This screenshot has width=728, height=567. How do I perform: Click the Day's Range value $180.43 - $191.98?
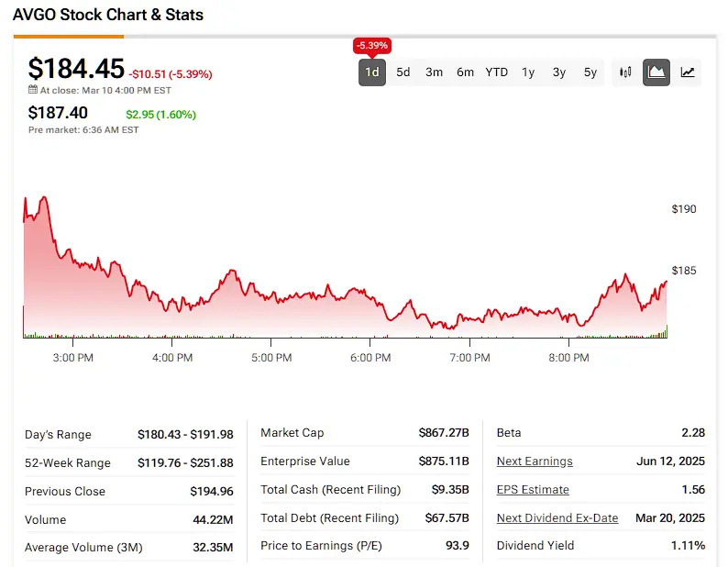[x=185, y=435]
